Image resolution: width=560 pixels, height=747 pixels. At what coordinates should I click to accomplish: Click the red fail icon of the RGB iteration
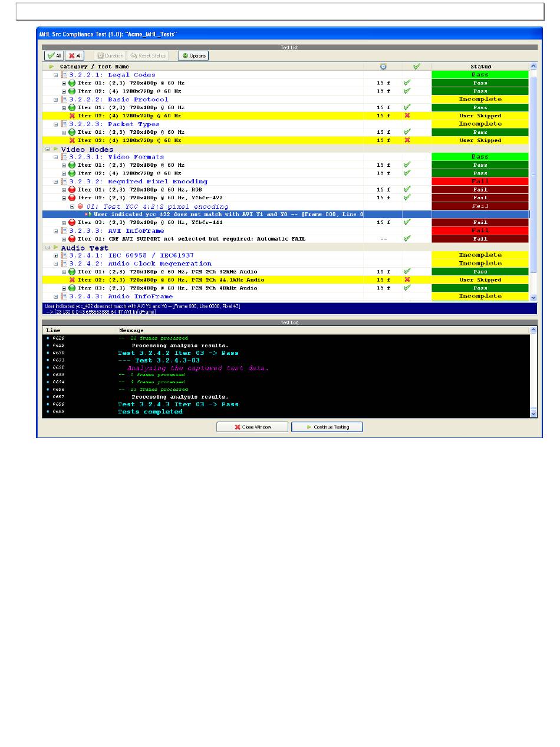click(72, 190)
